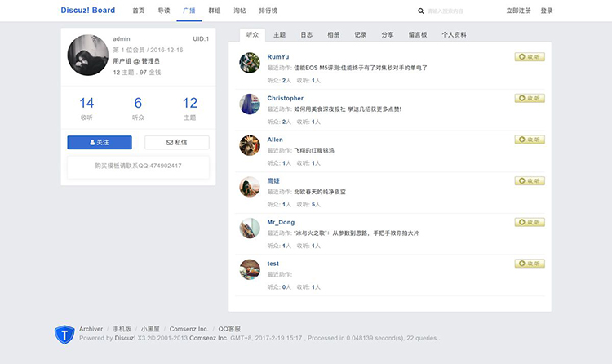Click Christopher's avatar picture
Image resolution: width=612 pixels, height=364 pixels.
(x=250, y=104)
